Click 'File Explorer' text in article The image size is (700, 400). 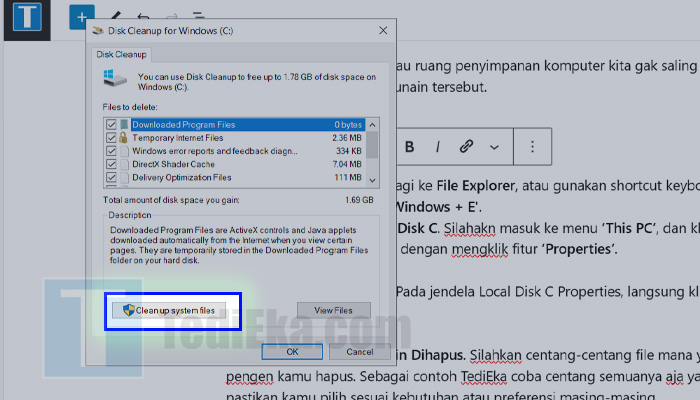coord(476,185)
